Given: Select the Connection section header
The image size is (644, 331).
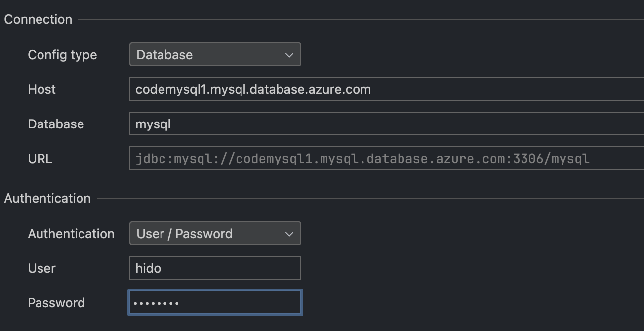Looking at the screenshot, I should pyautogui.click(x=38, y=19).
